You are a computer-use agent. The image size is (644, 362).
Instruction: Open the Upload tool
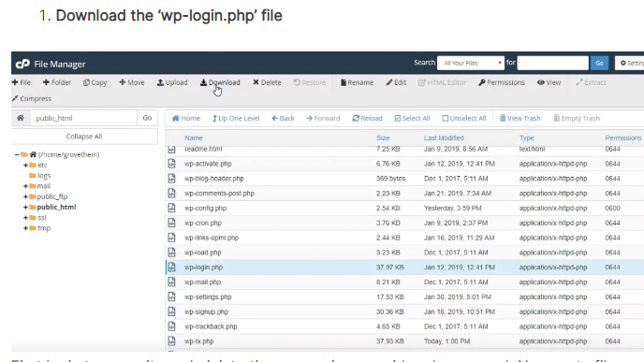point(172,82)
